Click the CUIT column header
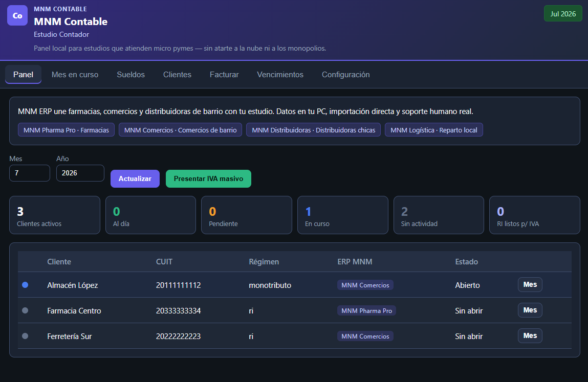Screen dimensions: 588x382 (164, 262)
